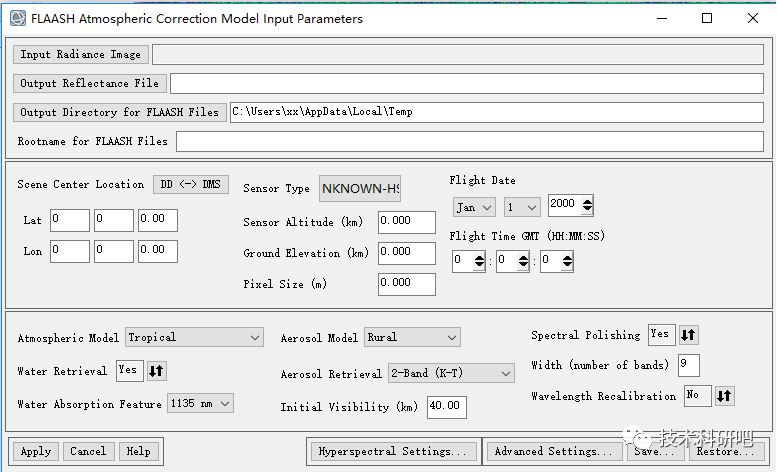Open the Aerosol Retrieval dropdown

coord(451,373)
